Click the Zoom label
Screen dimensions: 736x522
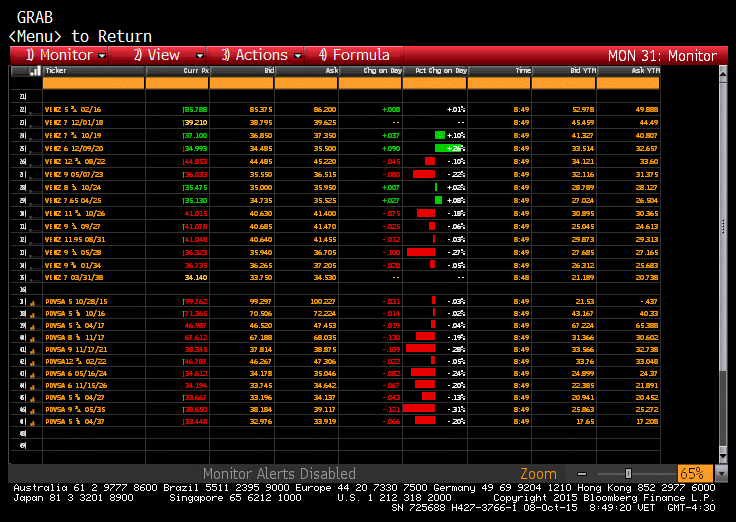[538, 474]
